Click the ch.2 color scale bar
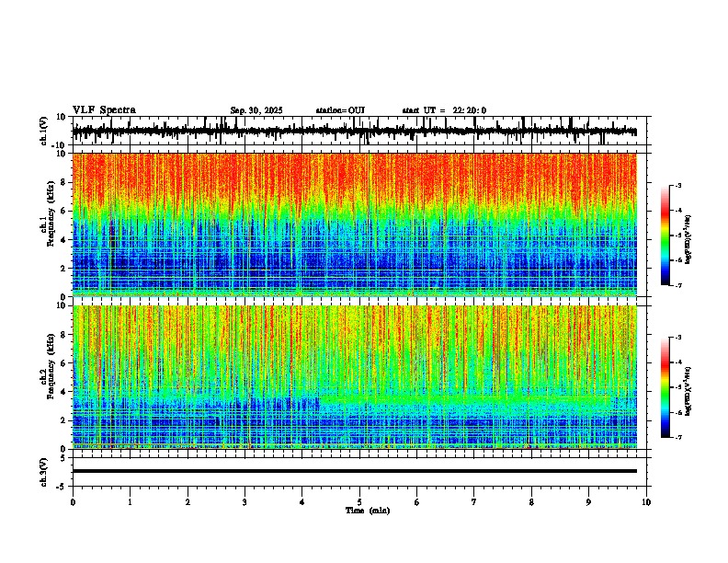728x563 pixels. coord(665,387)
